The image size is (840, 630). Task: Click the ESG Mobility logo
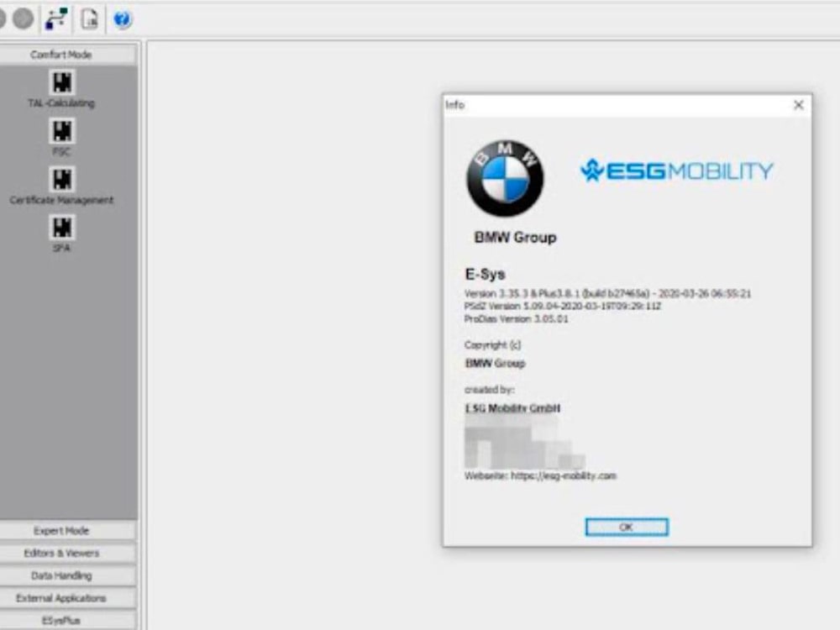click(676, 171)
